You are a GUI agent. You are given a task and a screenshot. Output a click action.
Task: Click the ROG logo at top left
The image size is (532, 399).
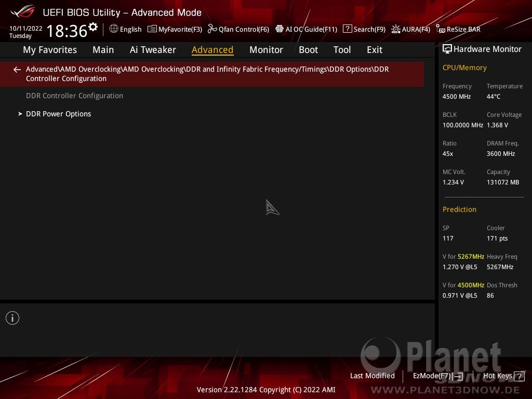coord(23,12)
